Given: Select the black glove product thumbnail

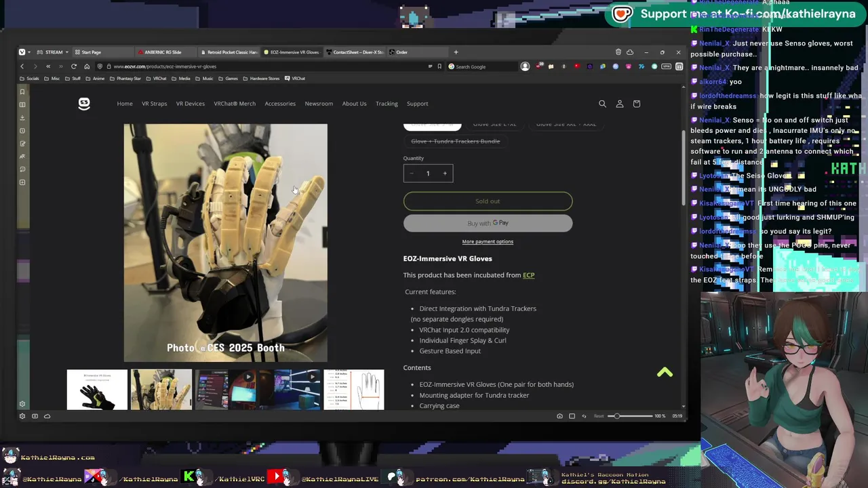Looking at the screenshot, I should point(97,390).
